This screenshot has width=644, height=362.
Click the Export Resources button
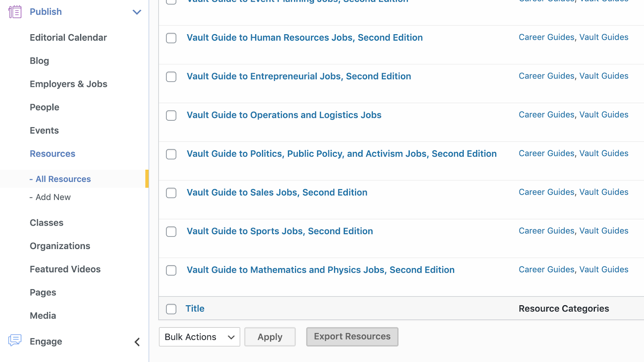coord(352,337)
